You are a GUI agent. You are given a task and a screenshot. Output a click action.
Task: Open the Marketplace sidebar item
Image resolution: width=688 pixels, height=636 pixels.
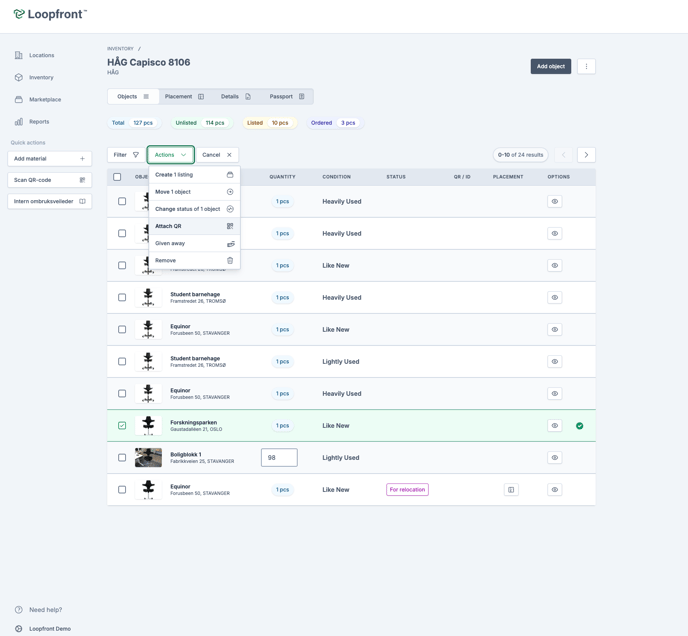(38, 100)
